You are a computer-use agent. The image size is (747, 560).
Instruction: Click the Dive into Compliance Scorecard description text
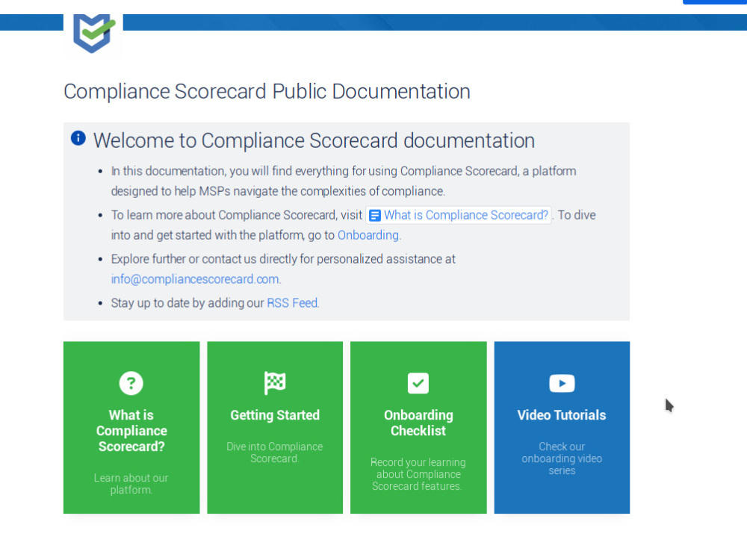274,452
